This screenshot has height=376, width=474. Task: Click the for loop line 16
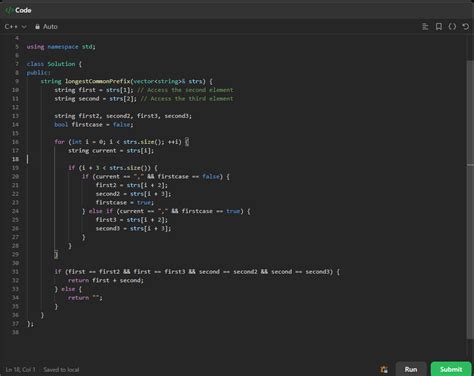pyautogui.click(x=122, y=142)
